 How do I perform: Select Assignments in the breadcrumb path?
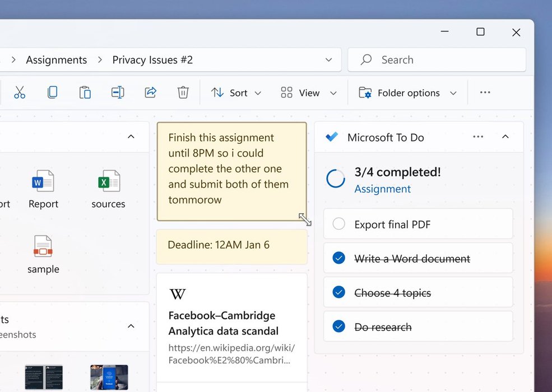coord(56,60)
